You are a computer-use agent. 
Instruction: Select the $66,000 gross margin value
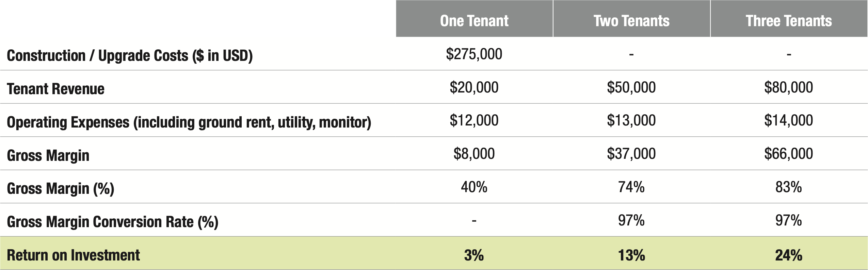point(789,154)
